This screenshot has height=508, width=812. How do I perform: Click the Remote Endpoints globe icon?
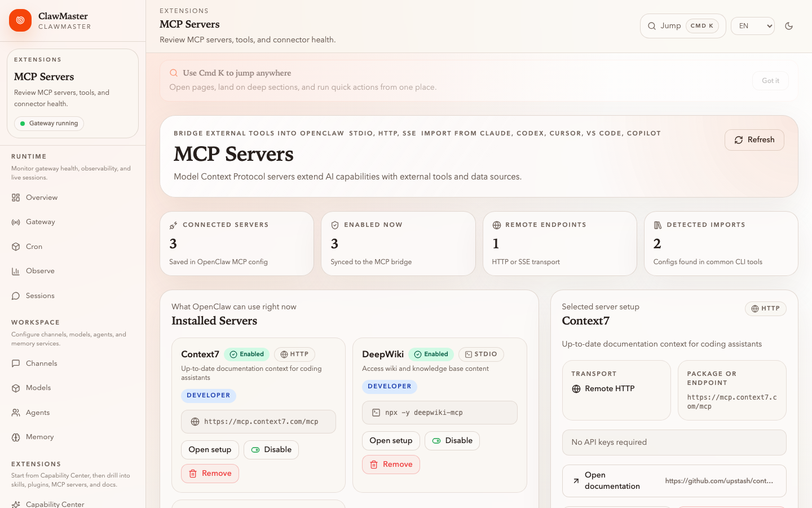pyautogui.click(x=497, y=225)
